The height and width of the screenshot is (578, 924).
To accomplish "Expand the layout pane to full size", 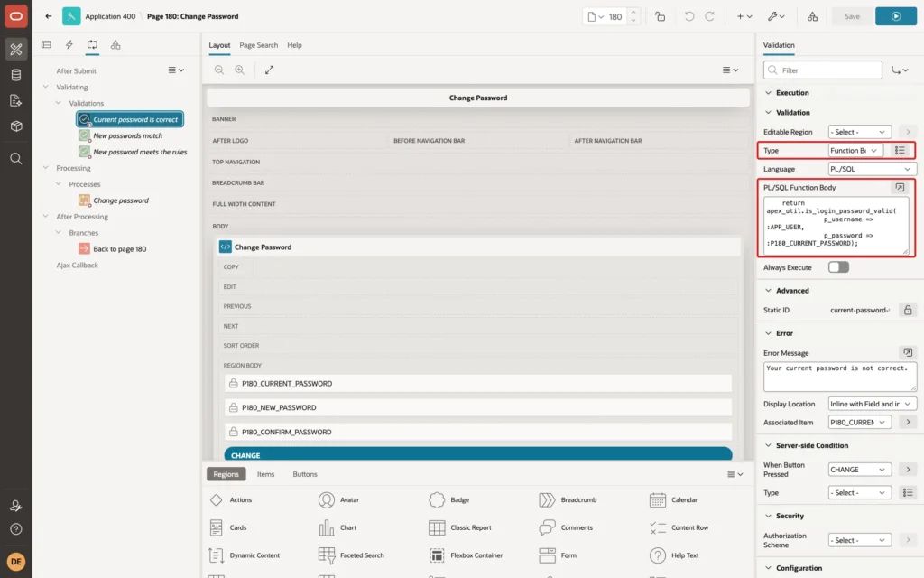I will tap(269, 70).
